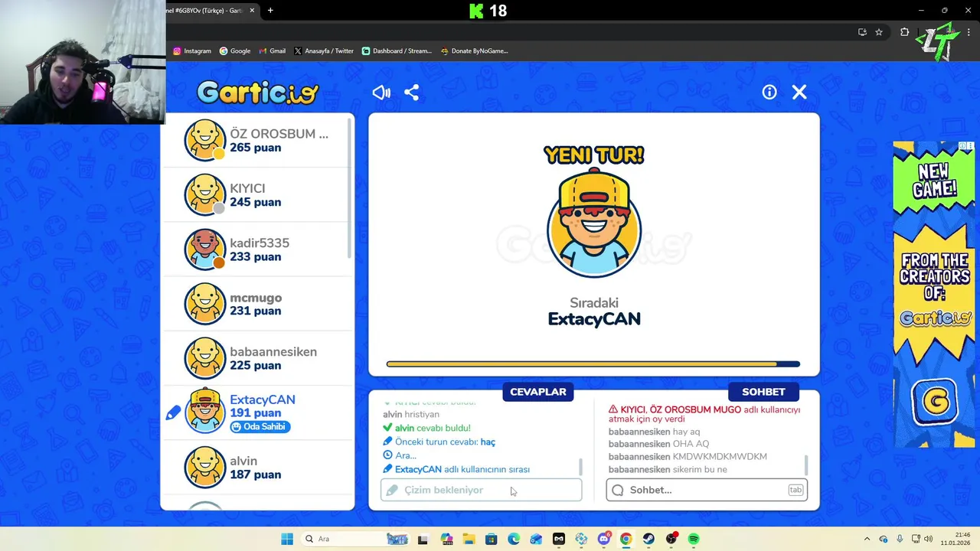The width and height of the screenshot is (980, 551).
Task: Open the Anasayfa / Twitter bookmark
Action: (324, 51)
